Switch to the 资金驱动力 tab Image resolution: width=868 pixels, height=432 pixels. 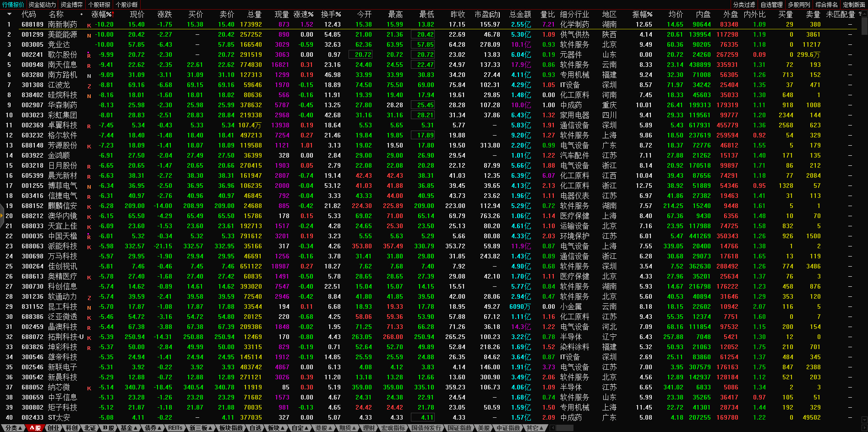(x=42, y=5)
